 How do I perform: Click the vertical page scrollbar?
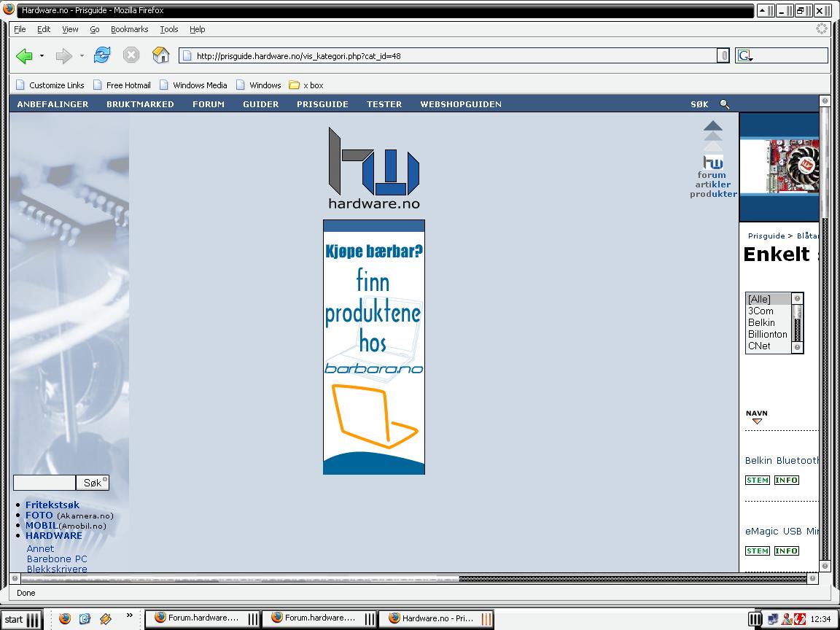(825, 332)
